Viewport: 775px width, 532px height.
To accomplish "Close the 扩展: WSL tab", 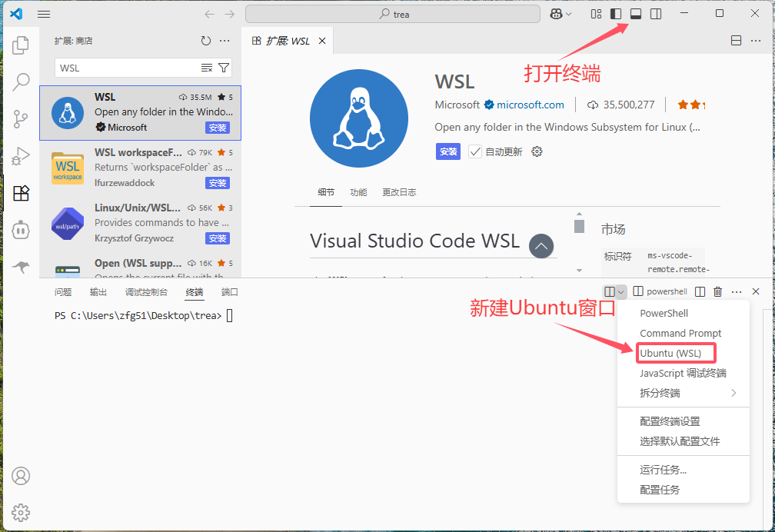I will click(x=322, y=41).
